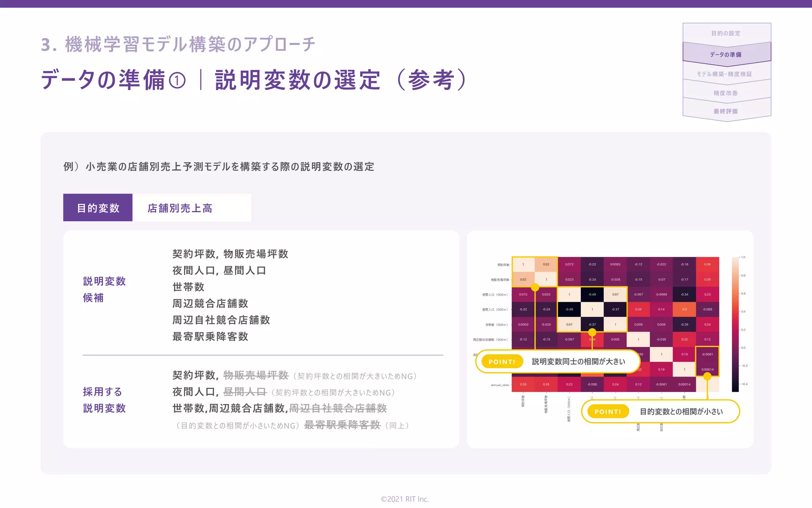
Task: Click 周辺自社競合店舗数 in the candidate variable list
Action: (x=221, y=320)
